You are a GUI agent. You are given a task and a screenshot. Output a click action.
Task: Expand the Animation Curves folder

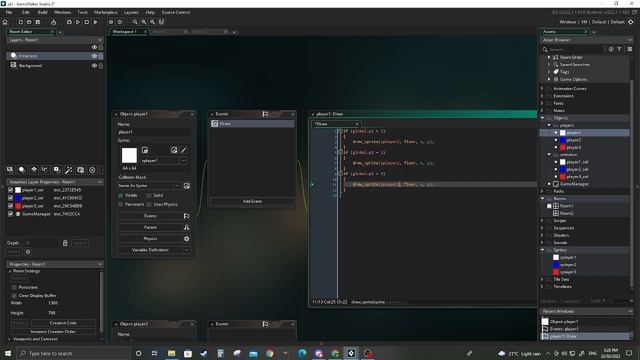[543, 89]
